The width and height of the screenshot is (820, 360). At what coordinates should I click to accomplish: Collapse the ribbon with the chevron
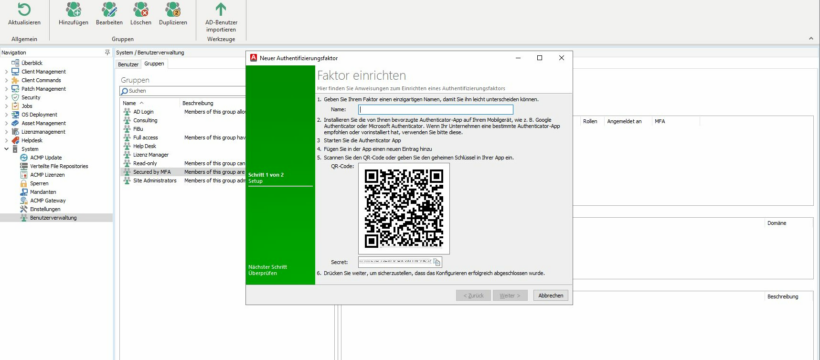(811, 38)
